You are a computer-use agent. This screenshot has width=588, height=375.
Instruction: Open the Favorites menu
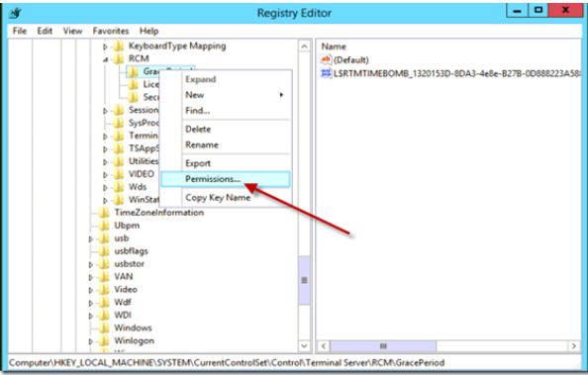pyautogui.click(x=111, y=31)
